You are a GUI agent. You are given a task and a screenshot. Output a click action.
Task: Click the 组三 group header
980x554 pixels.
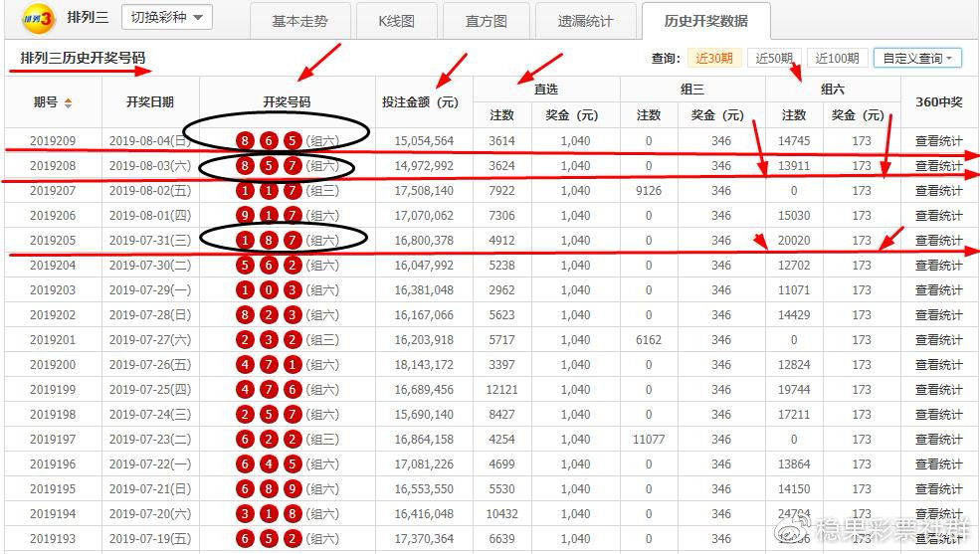point(692,90)
